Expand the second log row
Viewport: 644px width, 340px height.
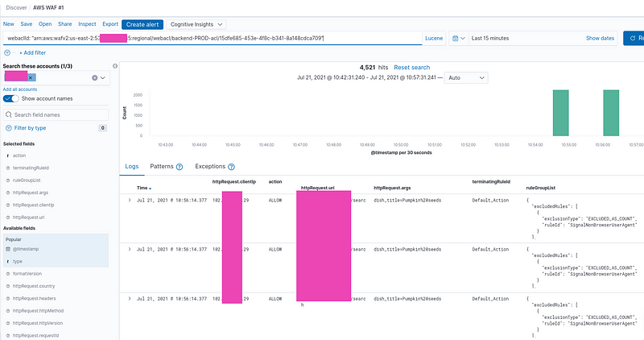130,249
